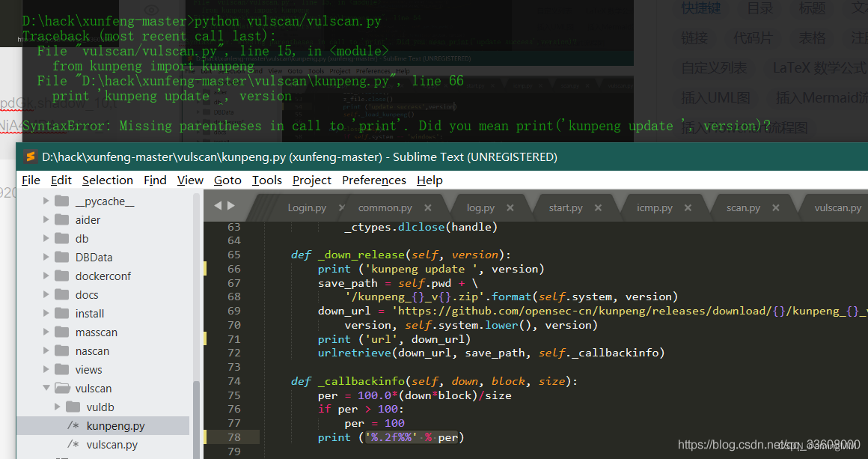The height and width of the screenshot is (459, 868).
Task: Select the dockerconf folder name
Action: pyautogui.click(x=103, y=276)
